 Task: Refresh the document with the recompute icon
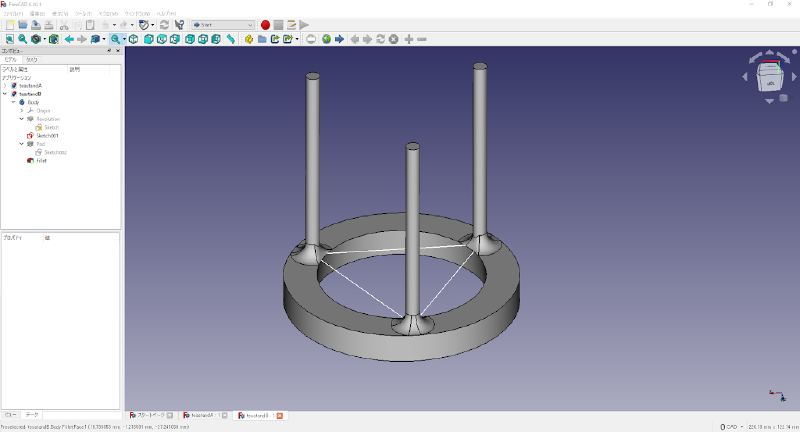[x=164, y=25]
